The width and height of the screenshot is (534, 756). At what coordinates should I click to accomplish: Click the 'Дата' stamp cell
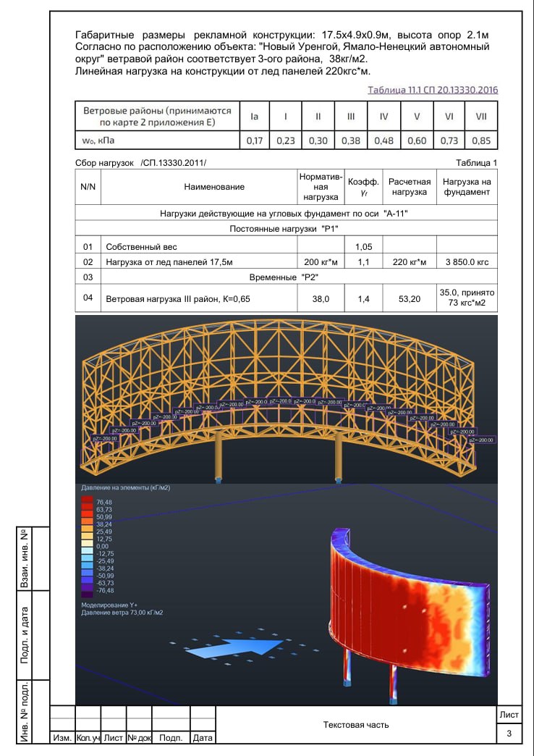[203, 738]
